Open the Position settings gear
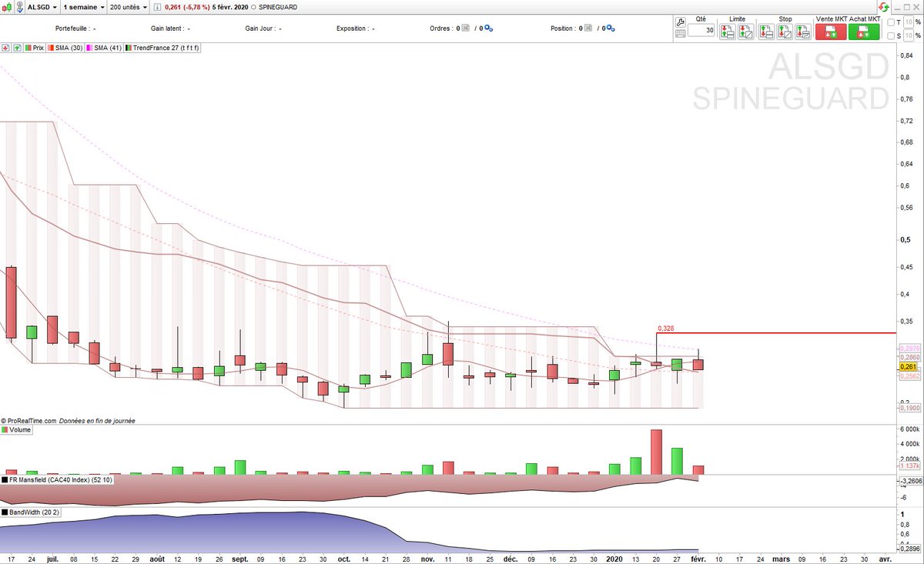This screenshot has width=924, height=564. (611, 28)
